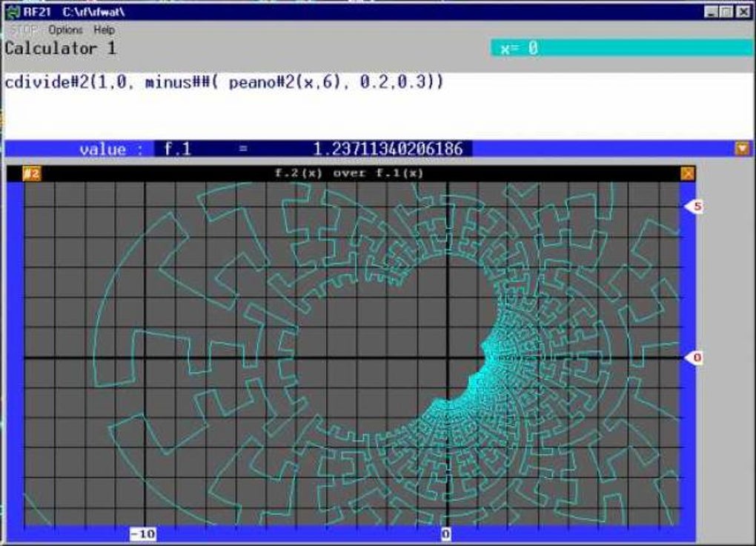Click the greyed STOP menu item
Image resolution: width=756 pixels, height=546 pixels.
(24, 30)
